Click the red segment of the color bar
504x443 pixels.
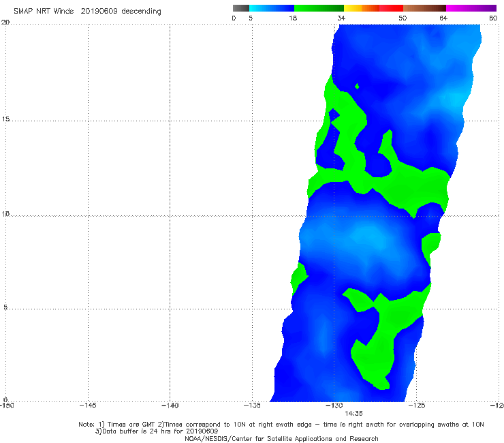tap(391, 8)
